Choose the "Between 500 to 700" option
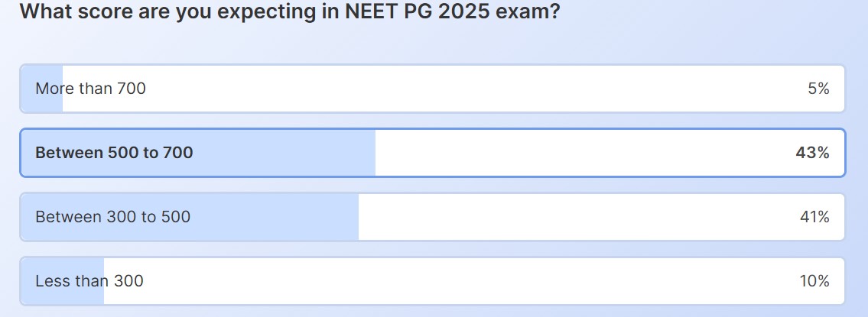 [432, 153]
